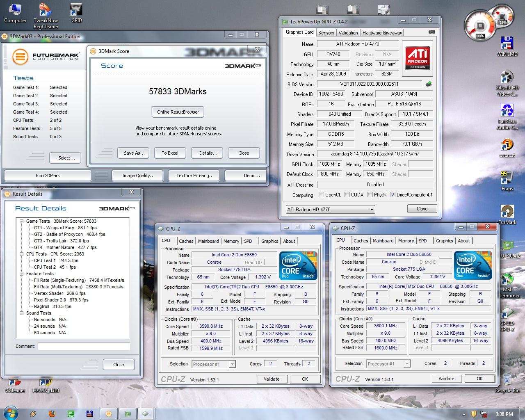Open FairStars Audio Converter shortcut
The width and height of the screenshot is (525, 420).
(507, 117)
